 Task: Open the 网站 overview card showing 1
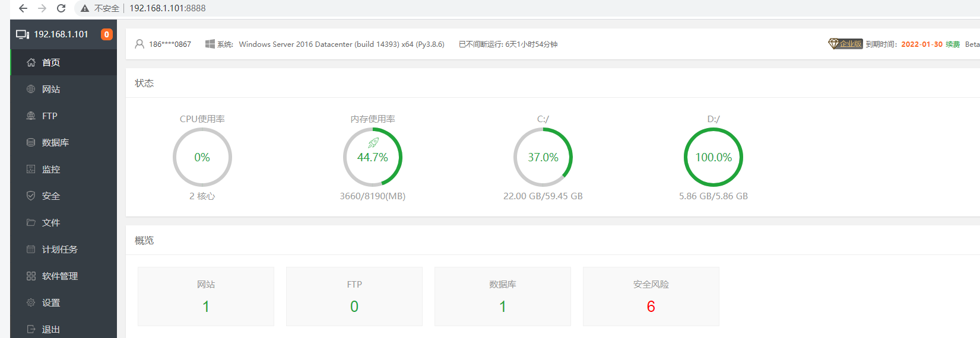coord(206,296)
